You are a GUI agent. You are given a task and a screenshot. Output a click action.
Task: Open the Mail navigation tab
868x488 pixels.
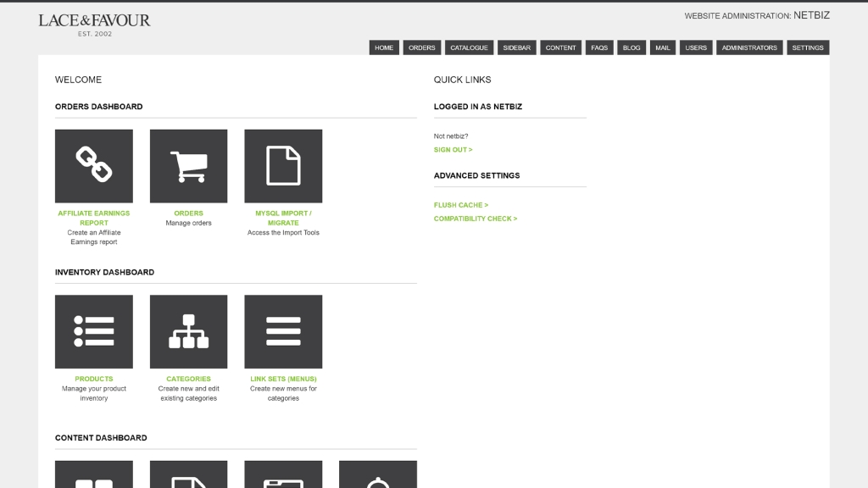[663, 48]
